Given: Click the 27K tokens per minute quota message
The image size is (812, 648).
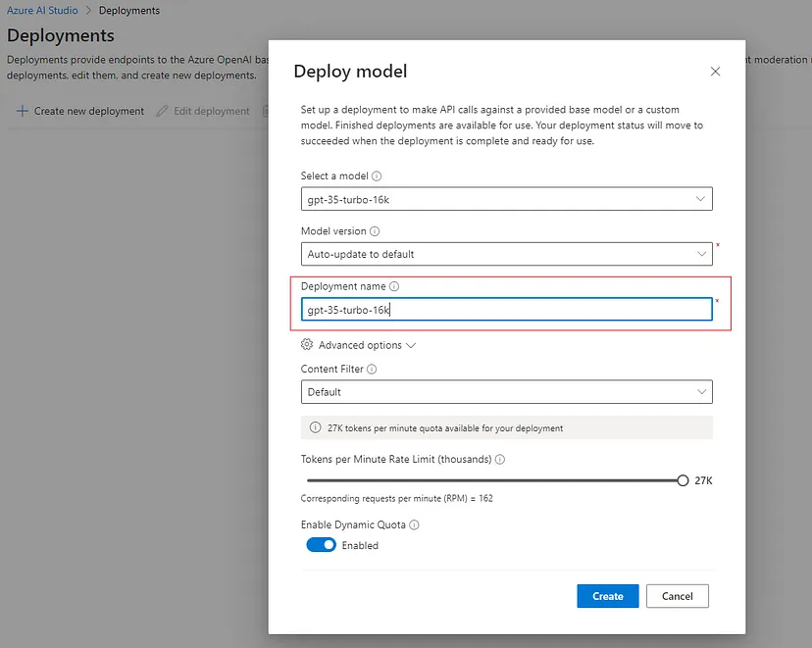Looking at the screenshot, I should (445, 428).
